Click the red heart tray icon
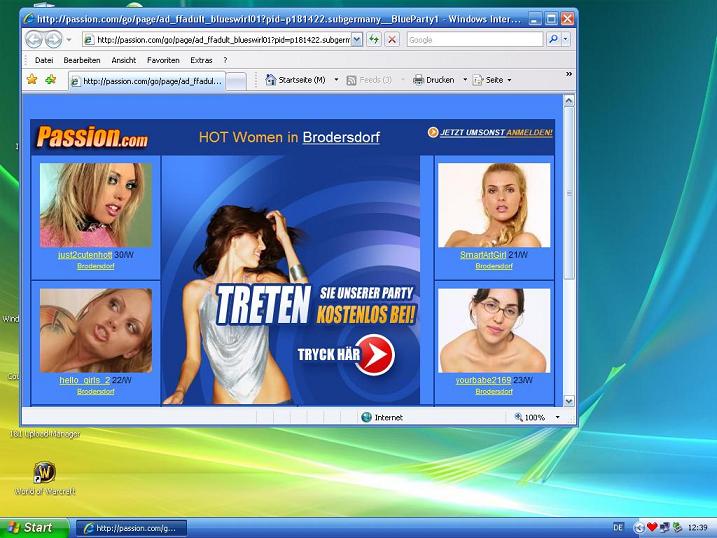 point(652,527)
